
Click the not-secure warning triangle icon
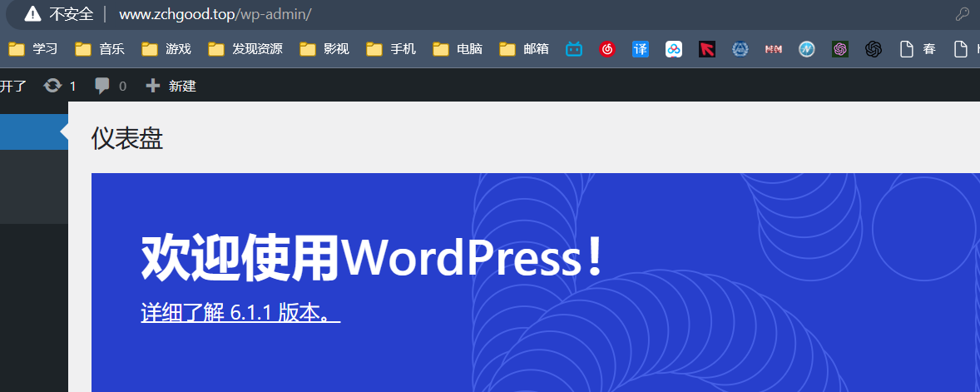[x=32, y=14]
